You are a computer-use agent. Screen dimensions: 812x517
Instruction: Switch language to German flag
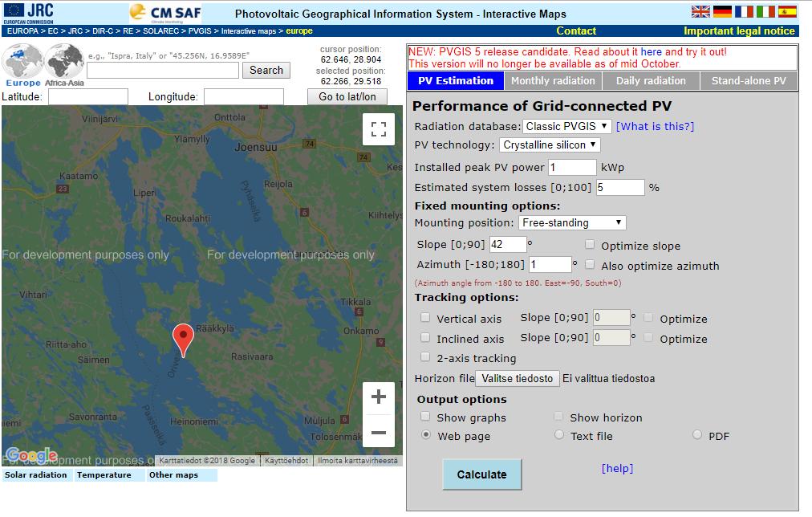(x=722, y=11)
